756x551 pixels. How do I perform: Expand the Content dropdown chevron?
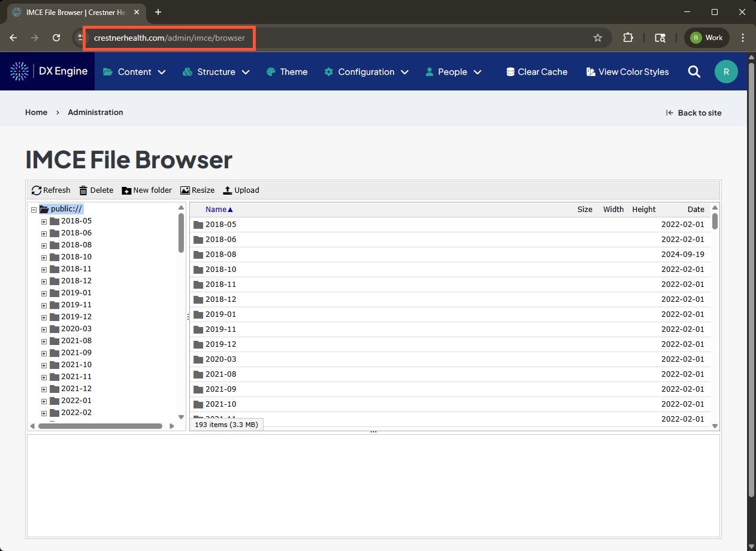[162, 71]
